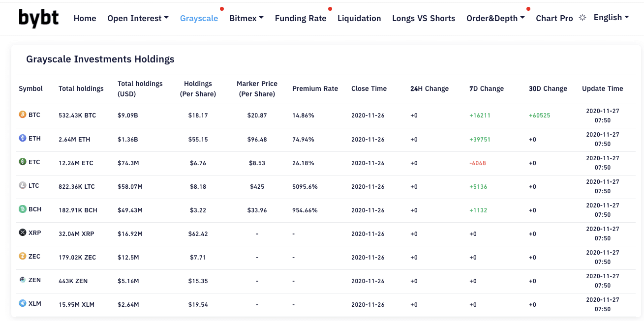Click the '+39751' ETH 7D change
This screenshot has height=321, width=644.
click(x=480, y=139)
